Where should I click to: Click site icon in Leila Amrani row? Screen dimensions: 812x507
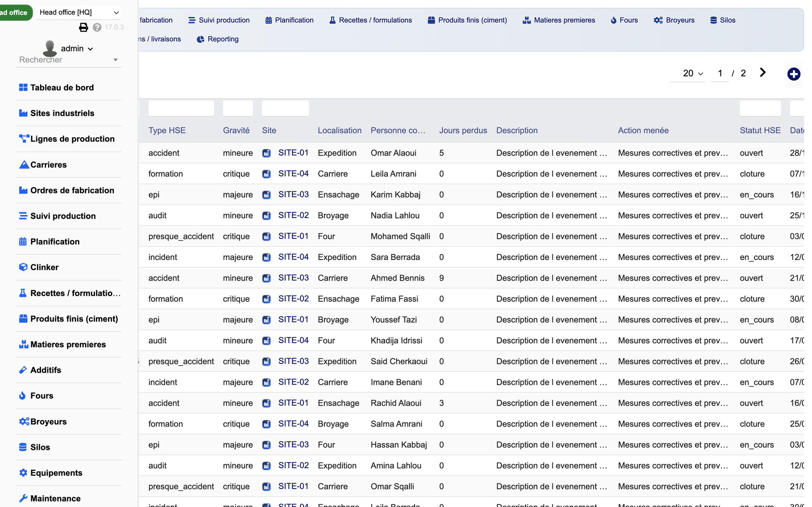[x=266, y=174]
